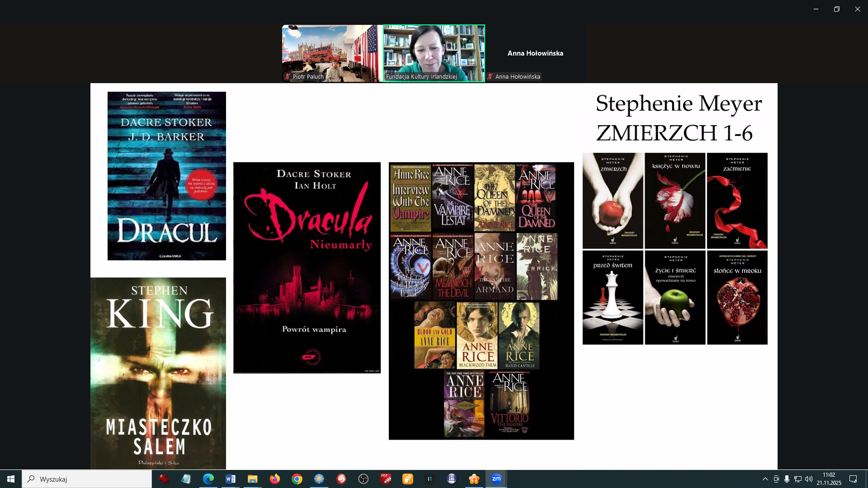Open the red PDF editor taskbar icon
The height and width of the screenshot is (488, 868).
coord(386,479)
